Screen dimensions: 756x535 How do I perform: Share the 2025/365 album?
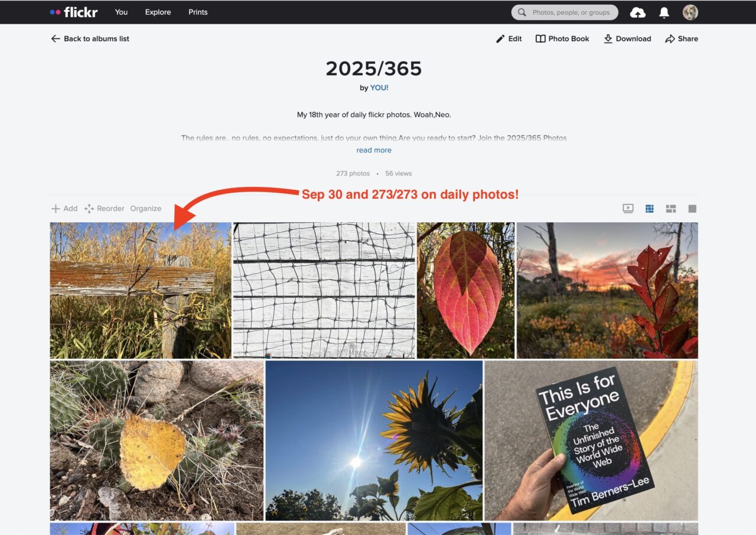682,38
